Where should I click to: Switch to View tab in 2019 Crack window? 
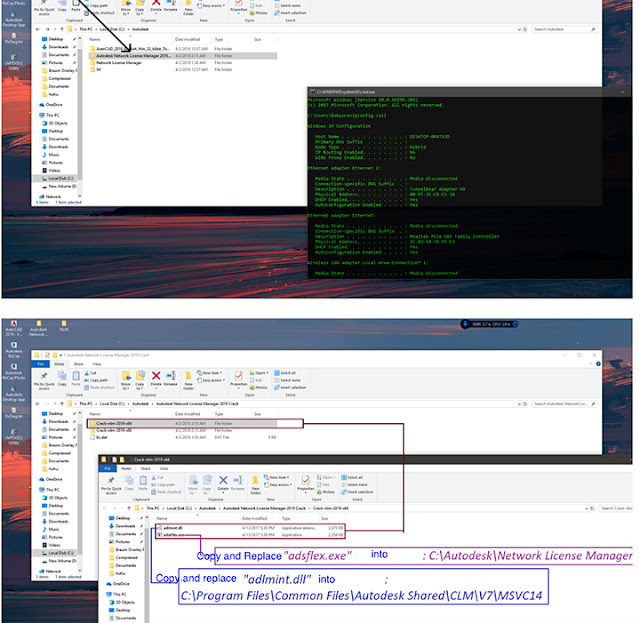97,364
